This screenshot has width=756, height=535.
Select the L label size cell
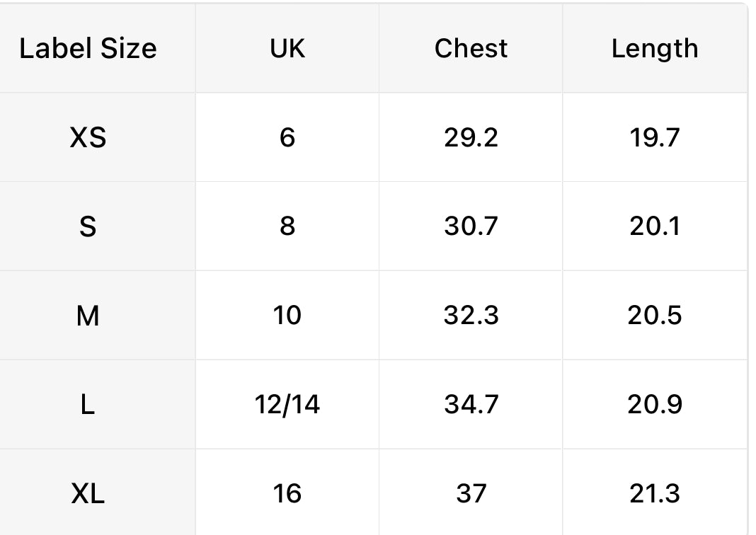tap(88, 405)
